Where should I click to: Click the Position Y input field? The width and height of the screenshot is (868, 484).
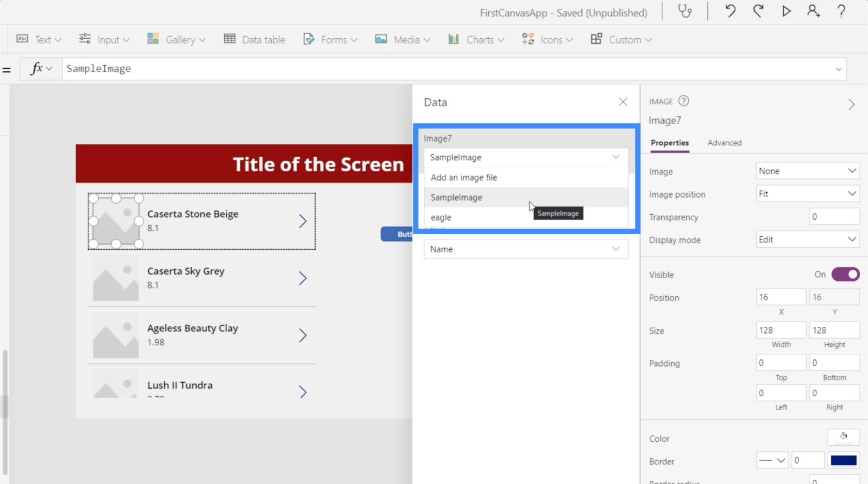point(834,297)
